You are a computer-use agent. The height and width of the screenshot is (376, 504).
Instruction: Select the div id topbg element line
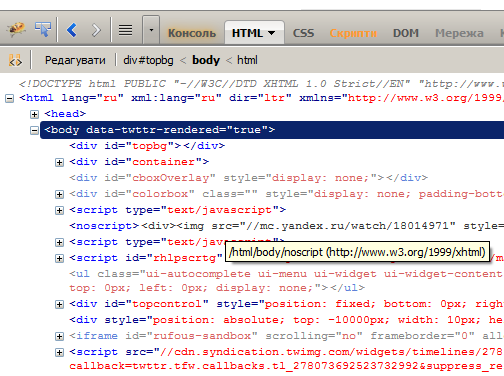click(x=147, y=146)
